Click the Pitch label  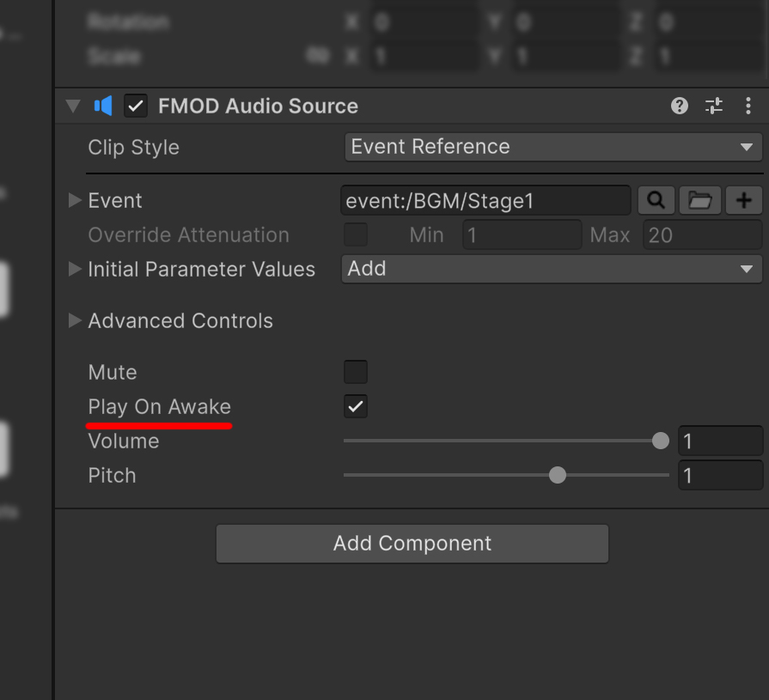click(x=112, y=475)
